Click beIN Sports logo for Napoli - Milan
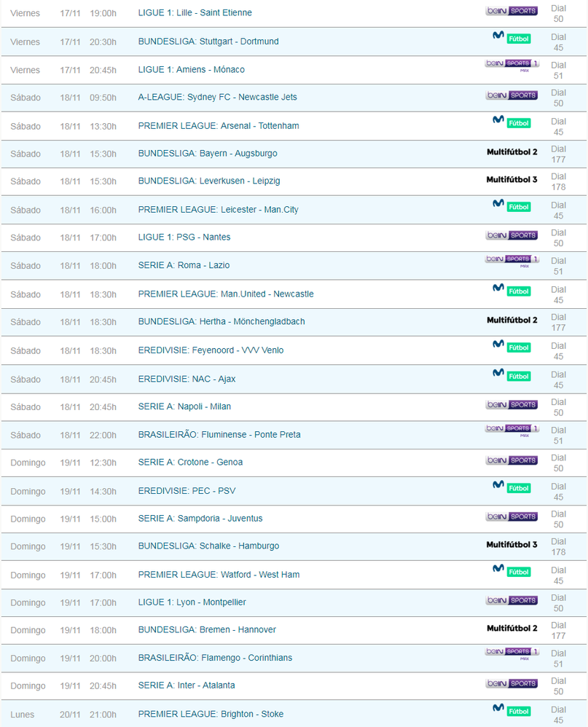Image resolution: width=588 pixels, height=727 pixels. coord(512,404)
